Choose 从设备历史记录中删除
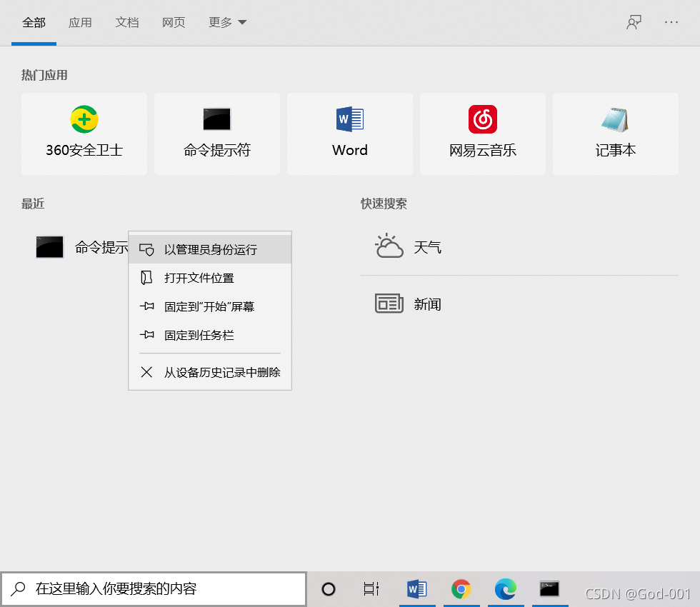 point(210,372)
